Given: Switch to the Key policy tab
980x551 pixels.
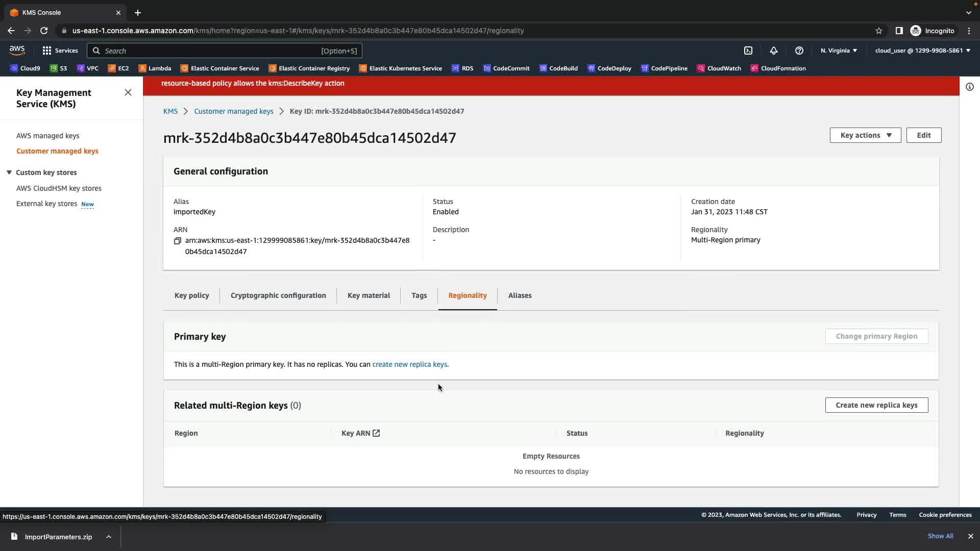Looking at the screenshot, I should coord(191,295).
